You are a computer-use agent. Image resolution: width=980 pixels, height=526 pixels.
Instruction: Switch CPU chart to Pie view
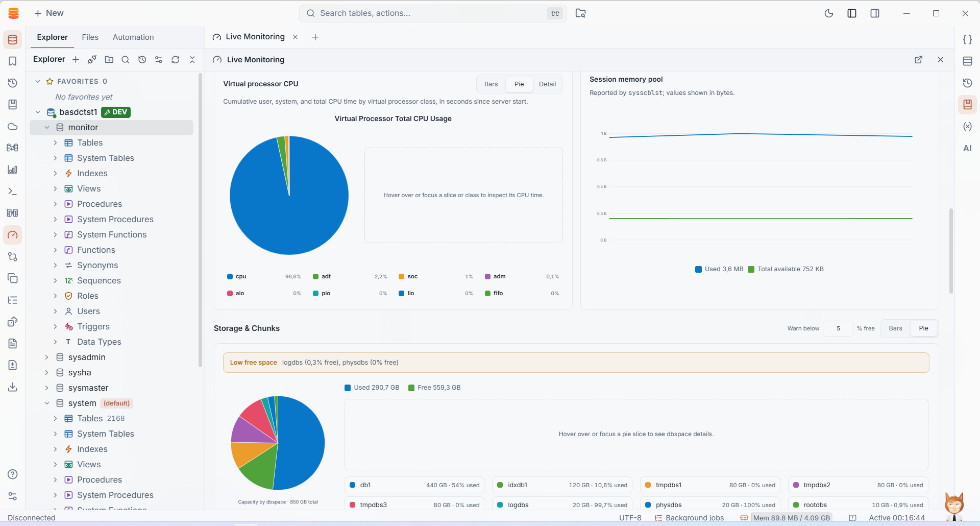(519, 84)
